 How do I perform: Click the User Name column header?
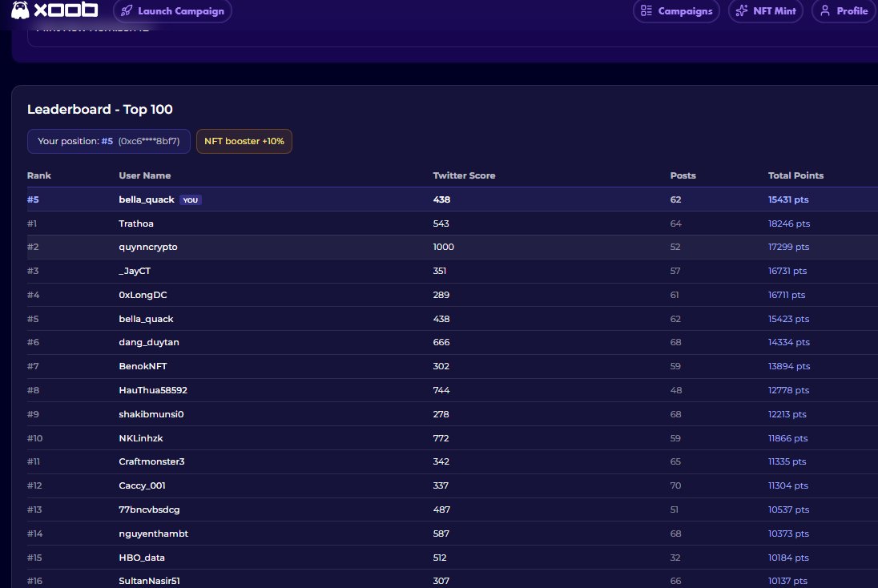[x=144, y=175]
